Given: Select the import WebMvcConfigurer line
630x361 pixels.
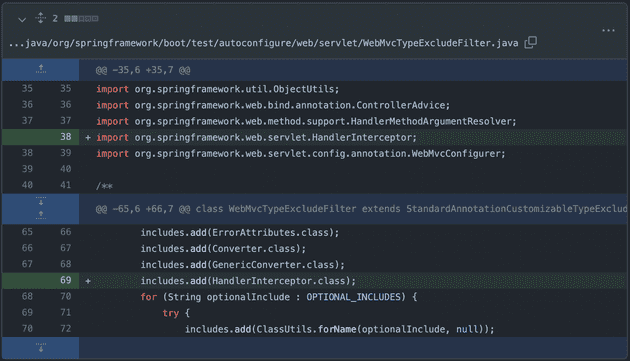Looking at the screenshot, I should (x=301, y=153).
